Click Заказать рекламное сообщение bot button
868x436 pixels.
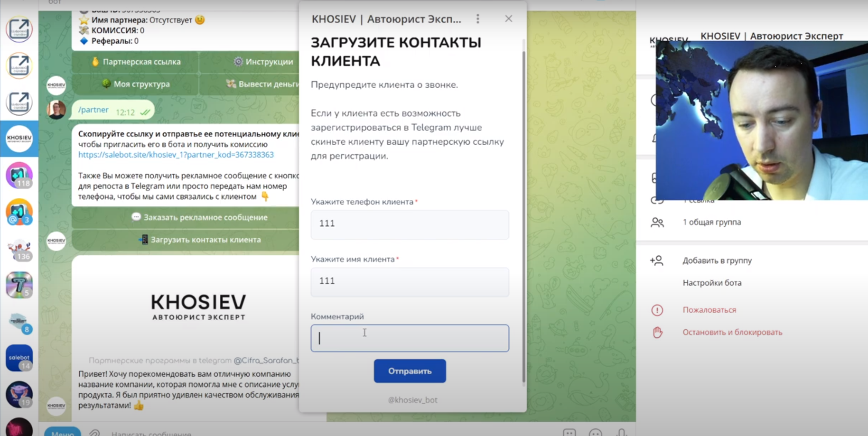coord(186,217)
